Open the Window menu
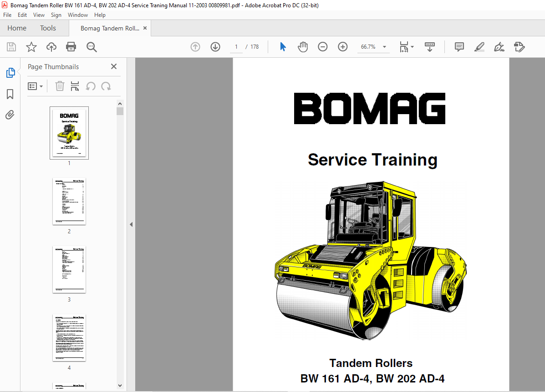The image size is (545, 392). pyautogui.click(x=78, y=15)
